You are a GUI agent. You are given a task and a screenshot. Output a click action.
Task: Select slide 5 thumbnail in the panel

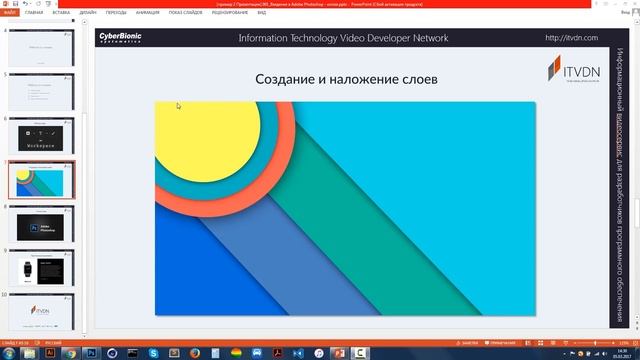(x=41, y=92)
